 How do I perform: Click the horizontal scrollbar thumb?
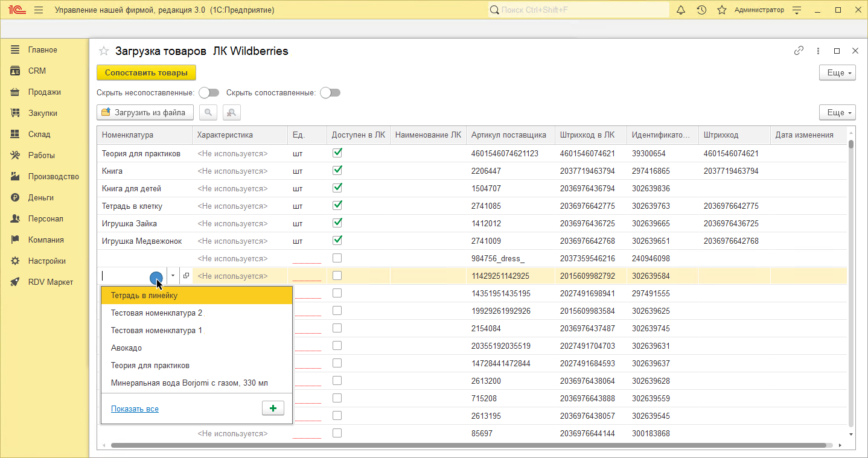[468, 445]
